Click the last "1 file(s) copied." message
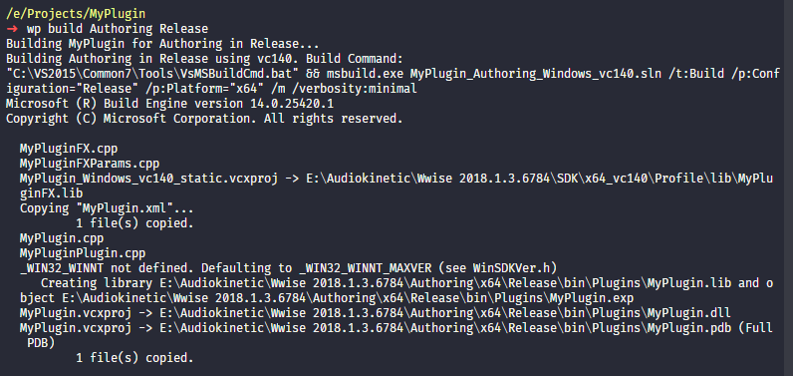This screenshot has height=376, width=793. tap(135, 358)
